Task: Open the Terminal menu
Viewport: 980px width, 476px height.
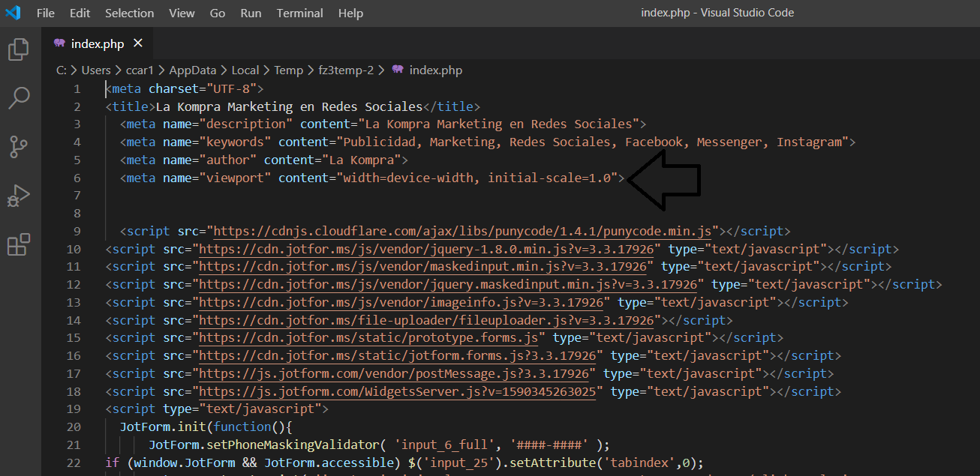Action: coord(299,13)
